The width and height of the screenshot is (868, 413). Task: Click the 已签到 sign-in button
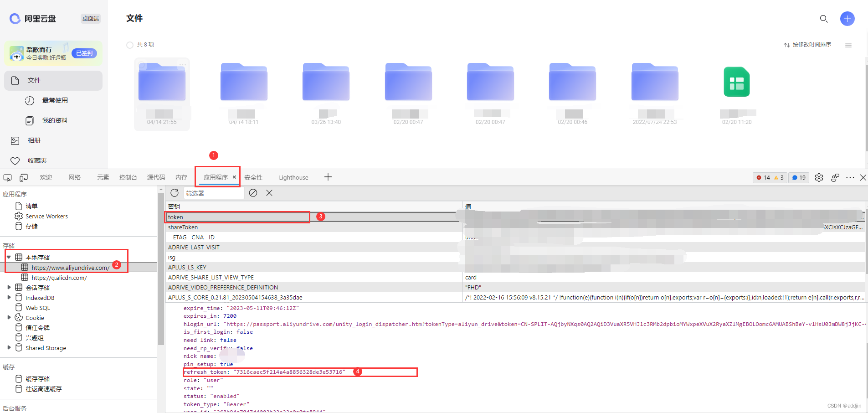click(x=84, y=53)
